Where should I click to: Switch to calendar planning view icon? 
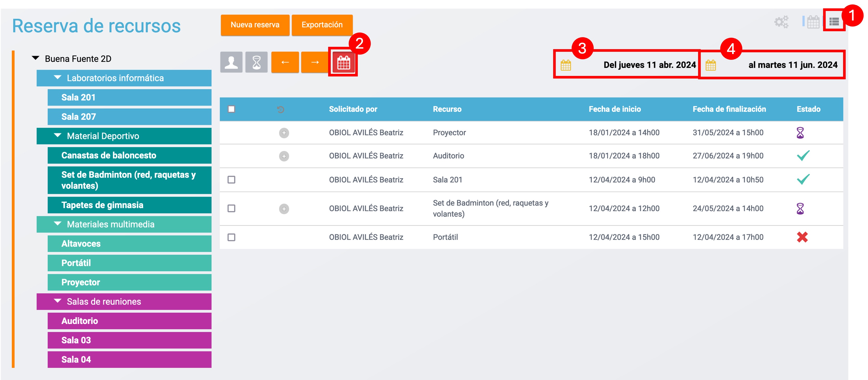pos(813,22)
